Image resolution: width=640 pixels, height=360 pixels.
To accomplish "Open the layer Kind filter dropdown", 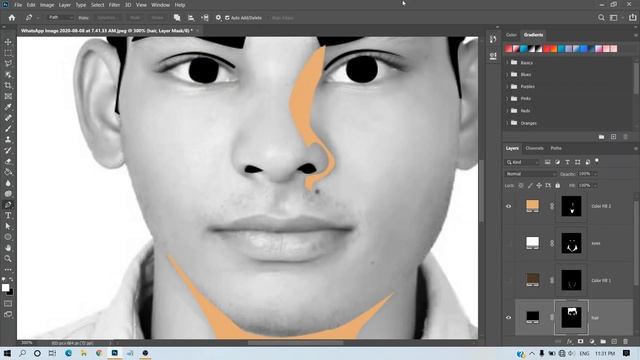I will point(522,162).
